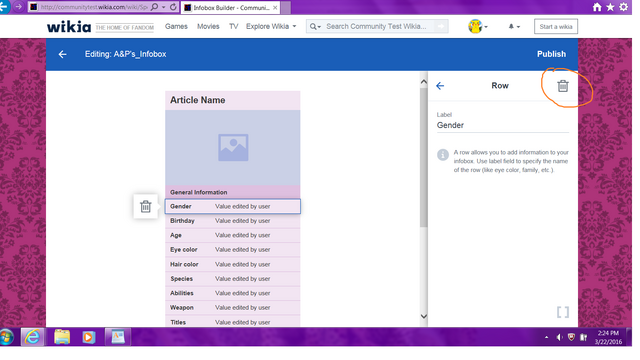This screenshot has height=360, width=640.
Task: Close the Infobox Builder tab
Action: coord(275,7)
